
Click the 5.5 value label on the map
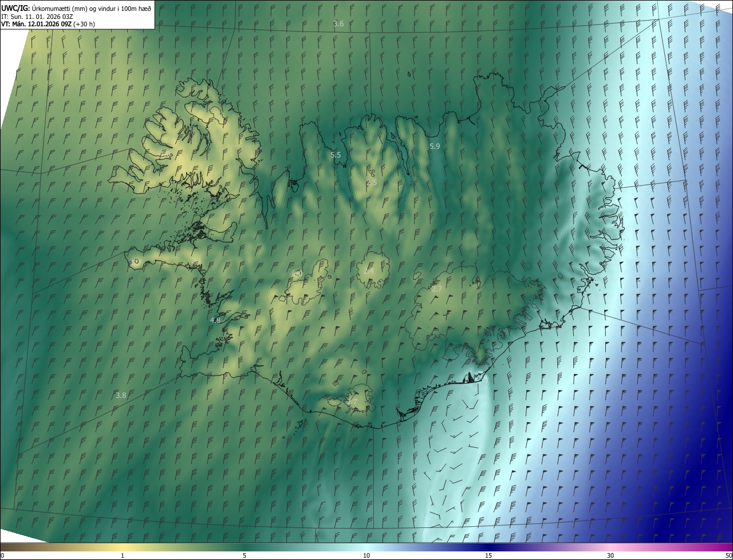[336, 155]
